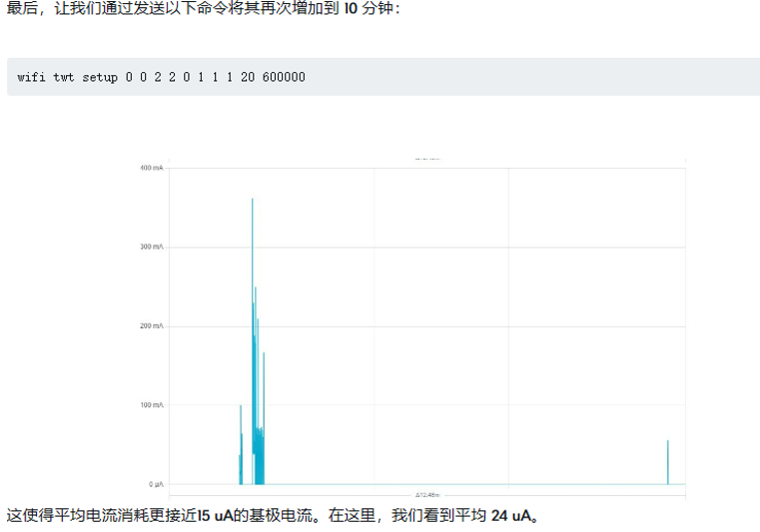Click the sentence ending with 10 分钟
Viewport: 760px width, 532px height.
click(x=203, y=8)
